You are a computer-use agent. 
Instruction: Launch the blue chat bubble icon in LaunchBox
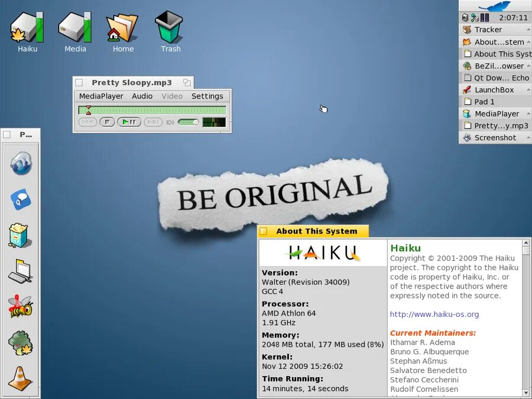point(21,200)
